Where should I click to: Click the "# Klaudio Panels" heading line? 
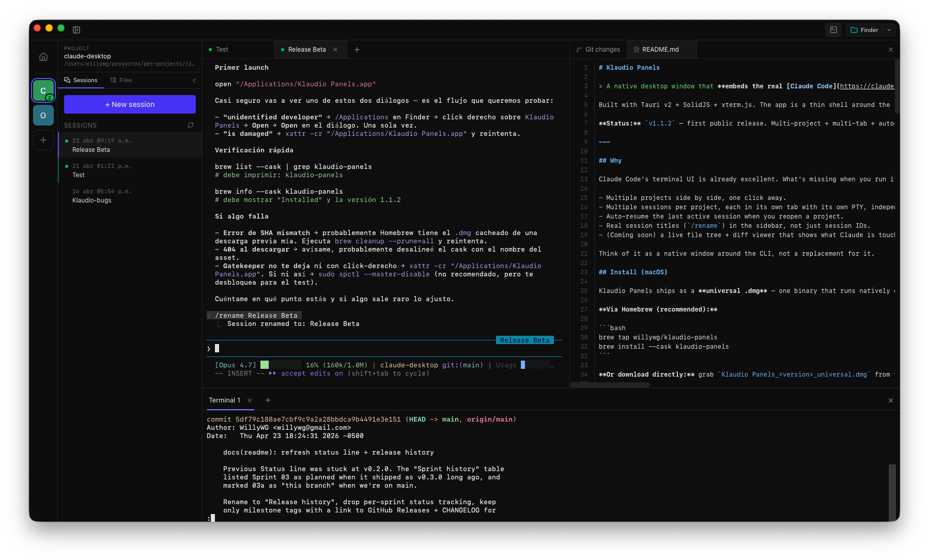point(629,68)
